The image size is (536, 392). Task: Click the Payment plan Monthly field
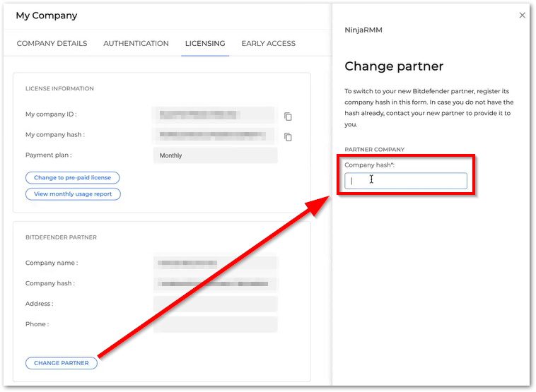tap(215, 155)
